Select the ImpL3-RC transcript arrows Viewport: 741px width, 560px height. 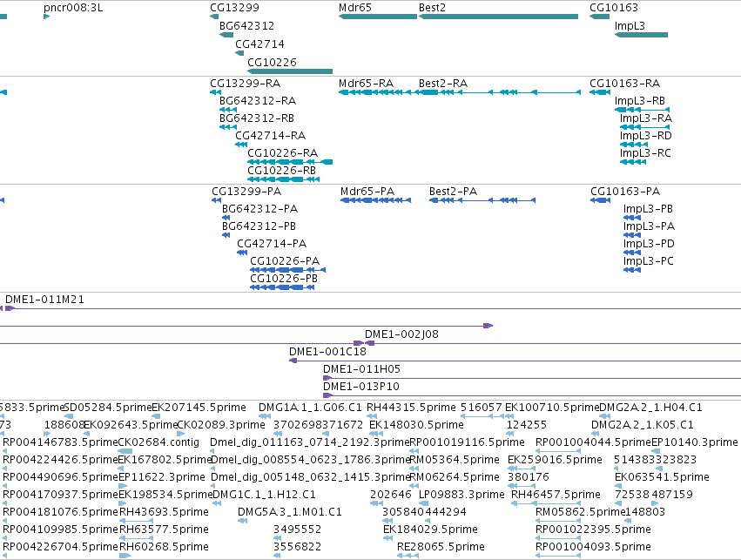tap(633, 162)
